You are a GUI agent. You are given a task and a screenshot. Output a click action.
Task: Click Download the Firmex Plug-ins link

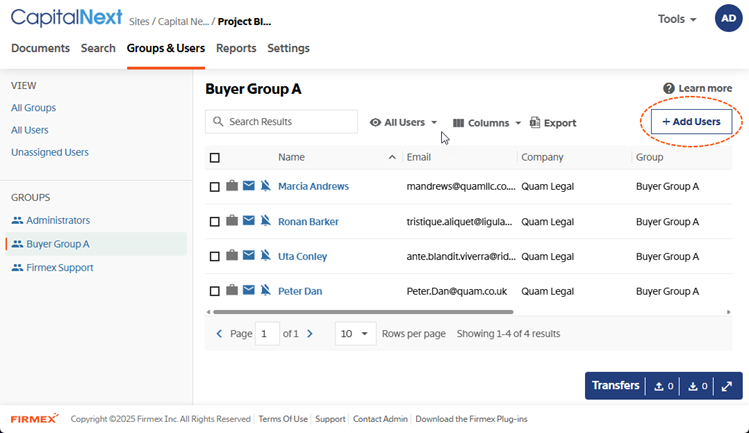click(471, 419)
